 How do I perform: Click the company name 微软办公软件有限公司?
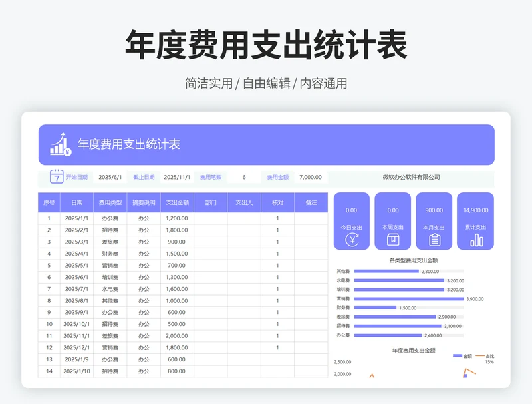[x=411, y=177]
